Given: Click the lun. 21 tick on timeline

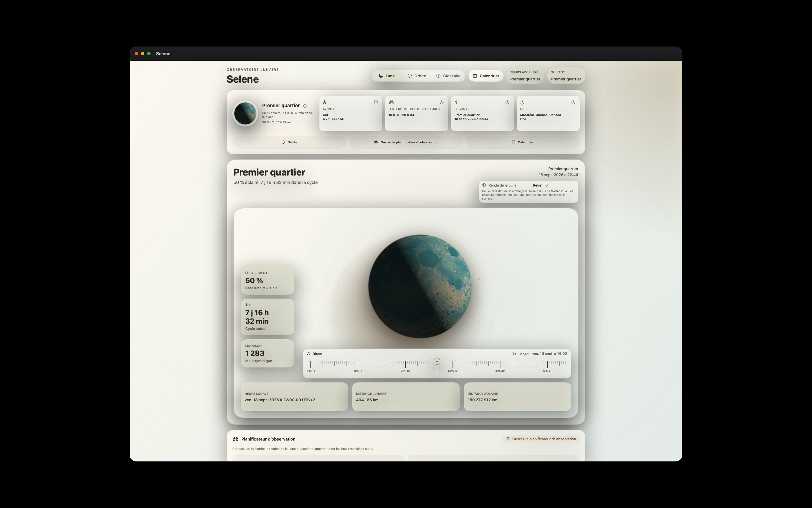Looking at the screenshot, I should [547, 364].
